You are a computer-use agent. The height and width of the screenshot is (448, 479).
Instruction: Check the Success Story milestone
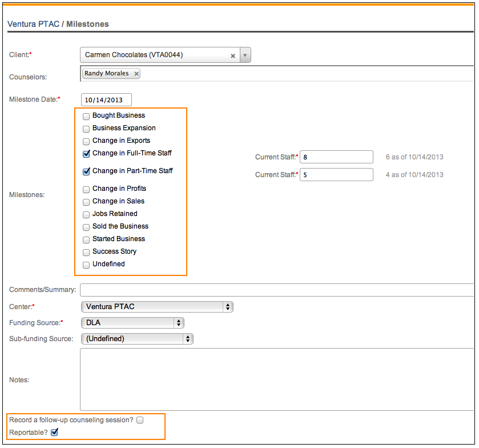point(86,252)
